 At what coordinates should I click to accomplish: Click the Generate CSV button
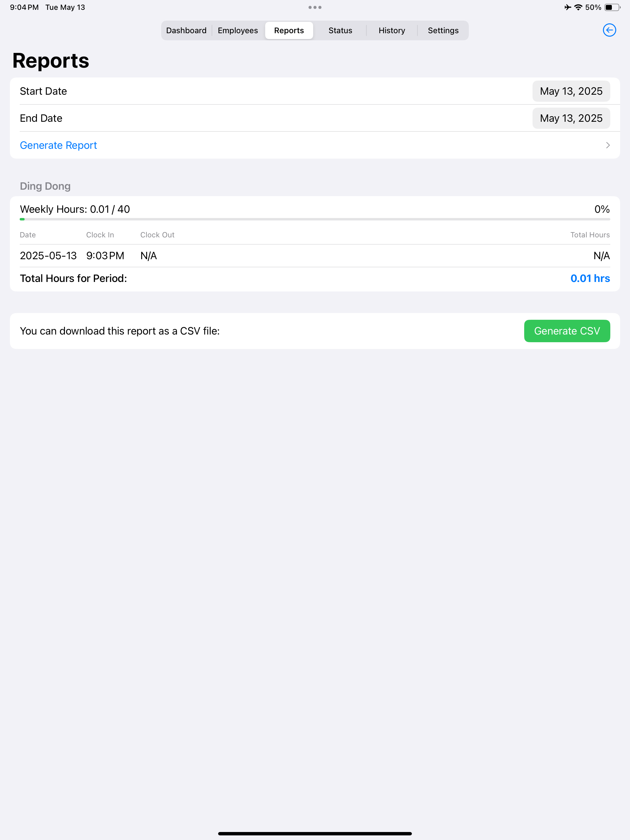(567, 331)
